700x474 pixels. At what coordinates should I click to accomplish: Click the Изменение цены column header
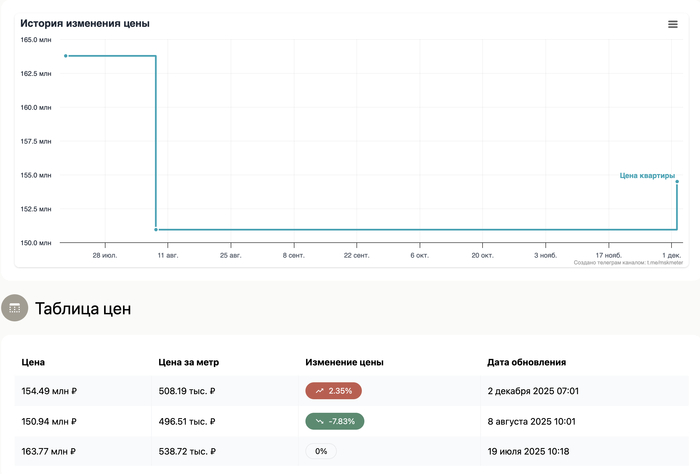tap(344, 362)
